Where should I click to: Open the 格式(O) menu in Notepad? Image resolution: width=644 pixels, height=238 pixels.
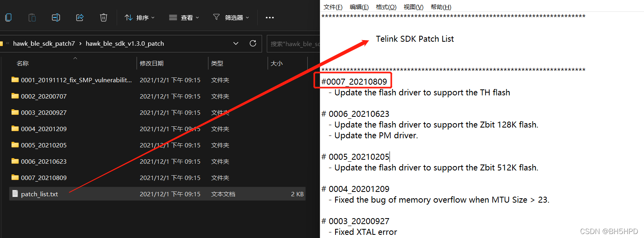386,7
